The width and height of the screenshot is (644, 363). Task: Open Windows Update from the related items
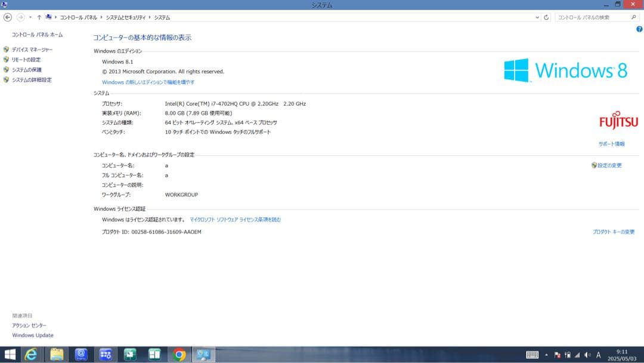[x=32, y=335]
